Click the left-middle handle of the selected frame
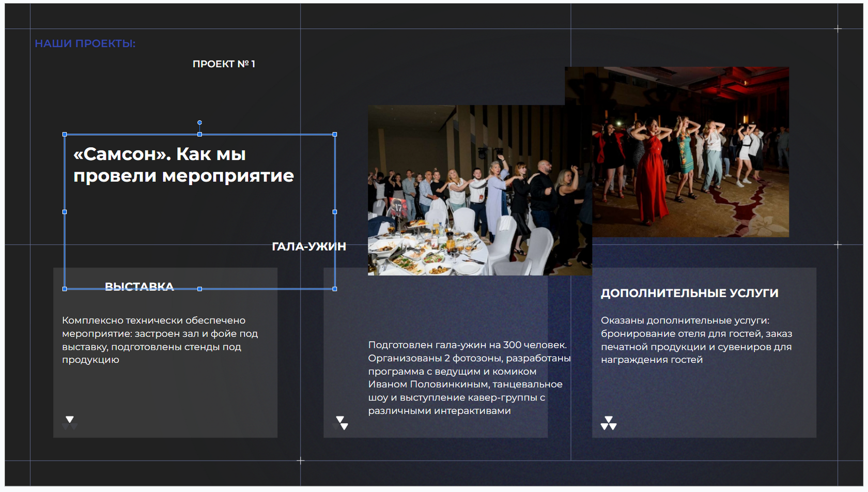Screen dimensions: 868x492 (x=65, y=211)
